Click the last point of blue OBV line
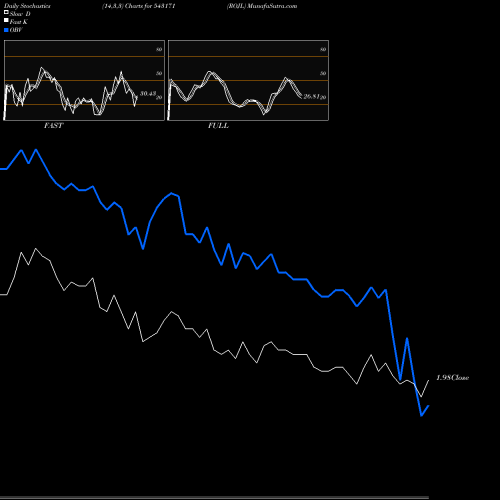This screenshot has width=500, height=500. pyautogui.click(x=428, y=406)
